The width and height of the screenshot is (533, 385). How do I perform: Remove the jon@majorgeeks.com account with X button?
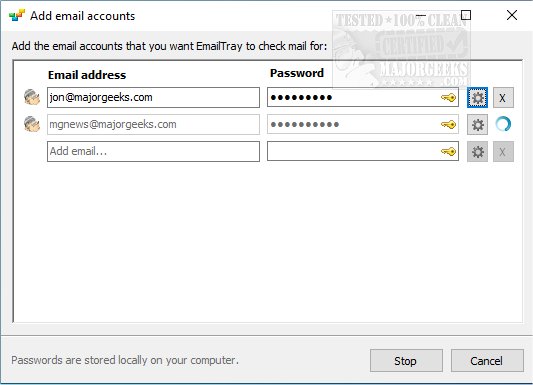[x=503, y=98]
